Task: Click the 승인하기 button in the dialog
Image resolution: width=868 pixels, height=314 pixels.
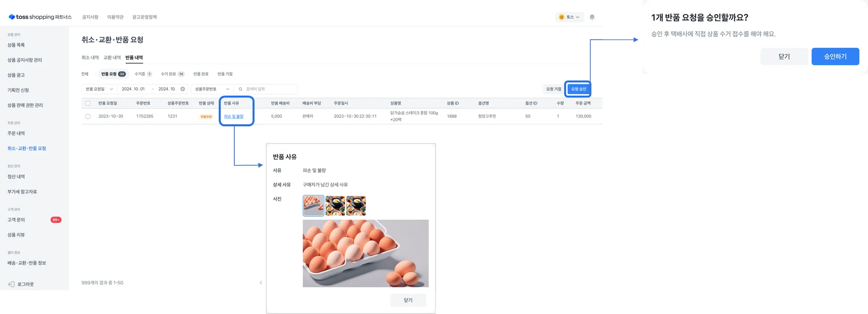Action: point(835,56)
